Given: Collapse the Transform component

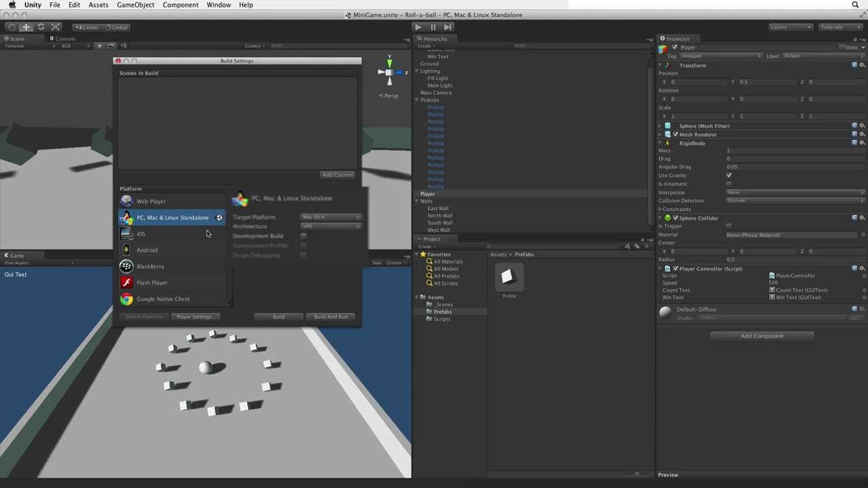Looking at the screenshot, I should 660,66.
